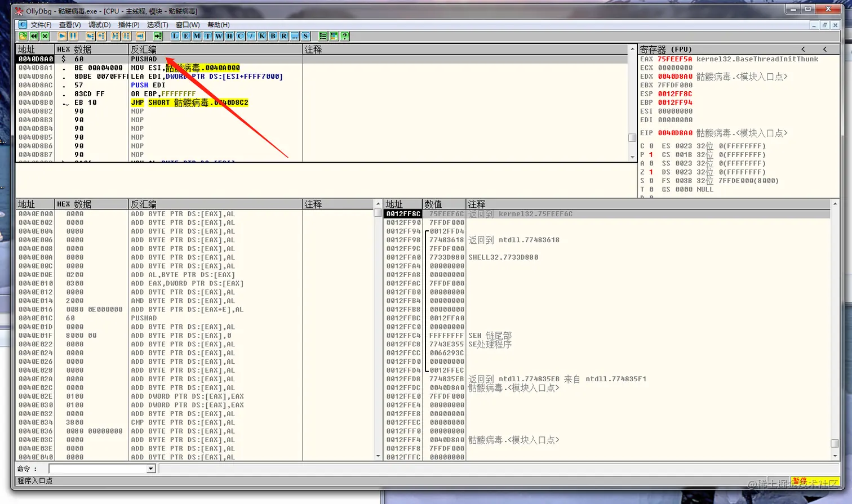Click the Open file toolbar icon
Image resolution: width=852 pixels, height=504 pixels.
tap(23, 36)
